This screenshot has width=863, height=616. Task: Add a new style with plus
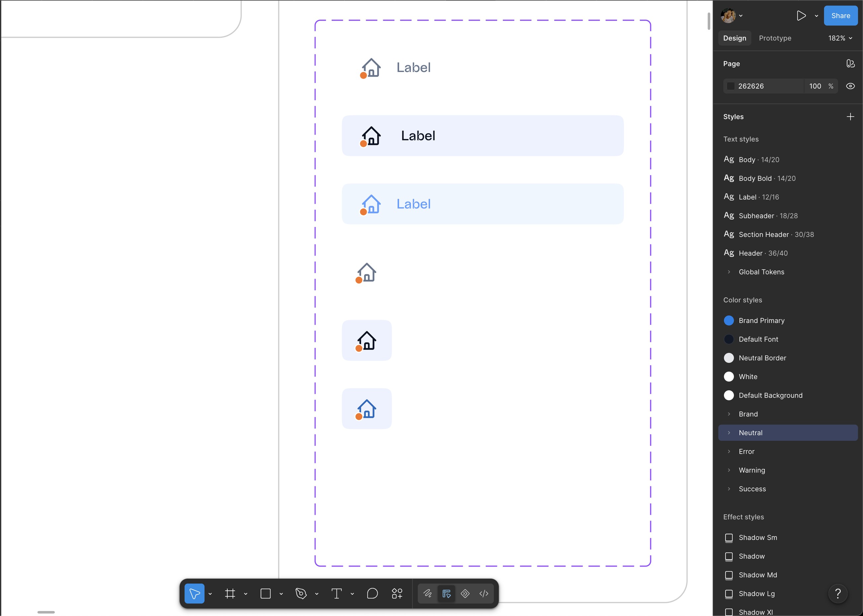point(850,117)
